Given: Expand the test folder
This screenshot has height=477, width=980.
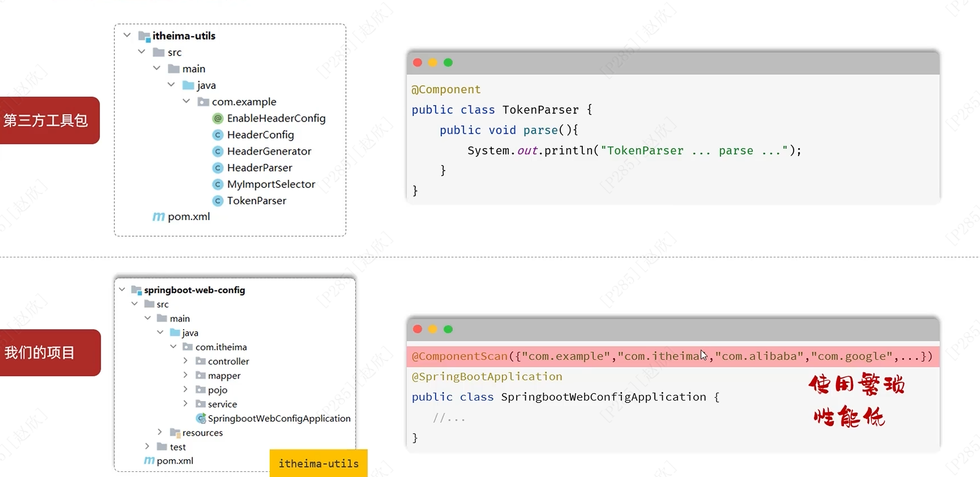Looking at the screenshot, I should [147, 446].
